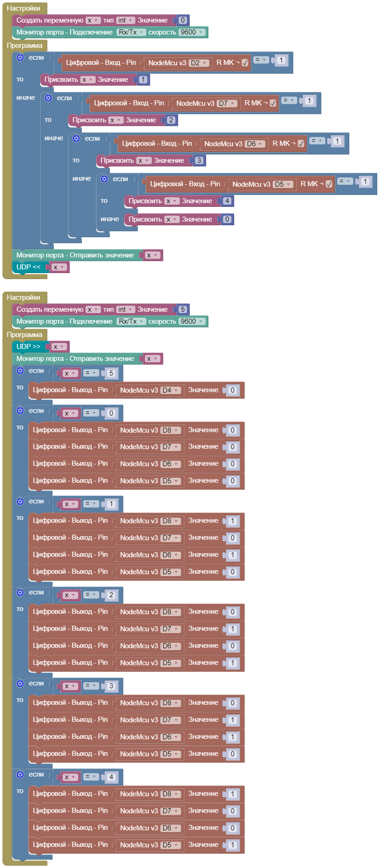Click gear icon on the if-block checking pin D2
Viewport: 380px width, 868px height.
20,57
